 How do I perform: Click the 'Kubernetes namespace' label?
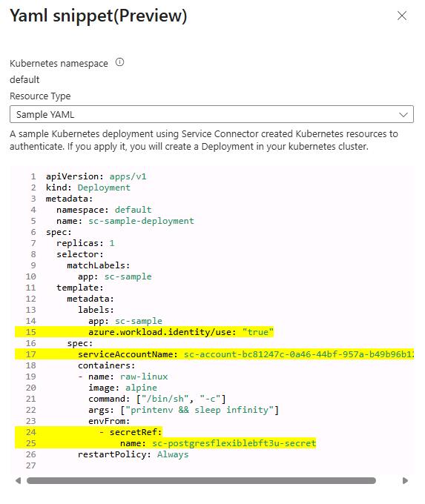pyautogui.click(x=59, y=63)
